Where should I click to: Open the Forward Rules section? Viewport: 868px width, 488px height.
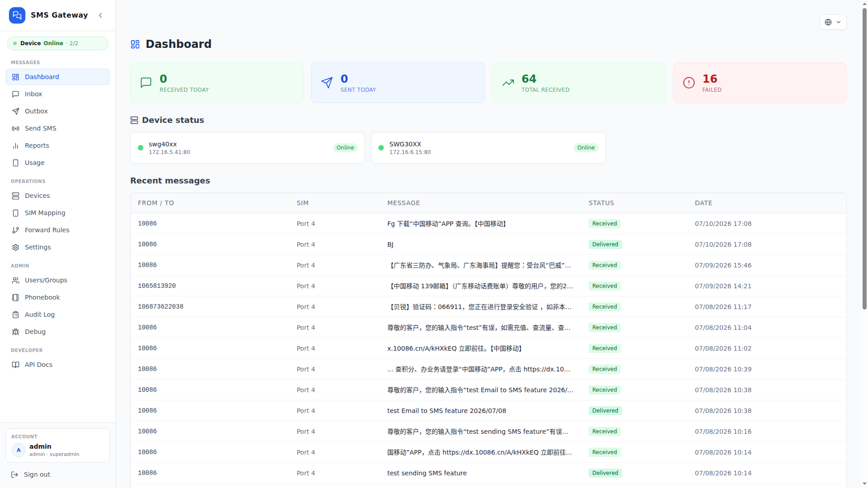click(58, 230)
